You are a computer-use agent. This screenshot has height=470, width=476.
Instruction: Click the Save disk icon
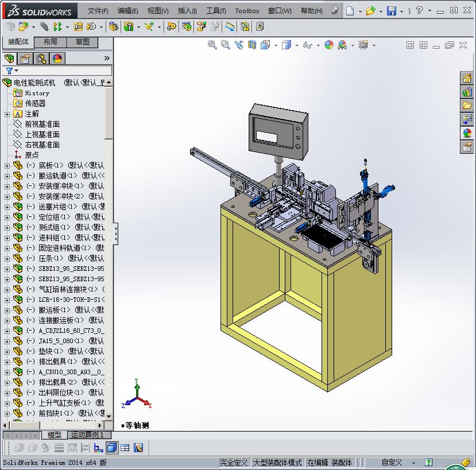[392, 11]
